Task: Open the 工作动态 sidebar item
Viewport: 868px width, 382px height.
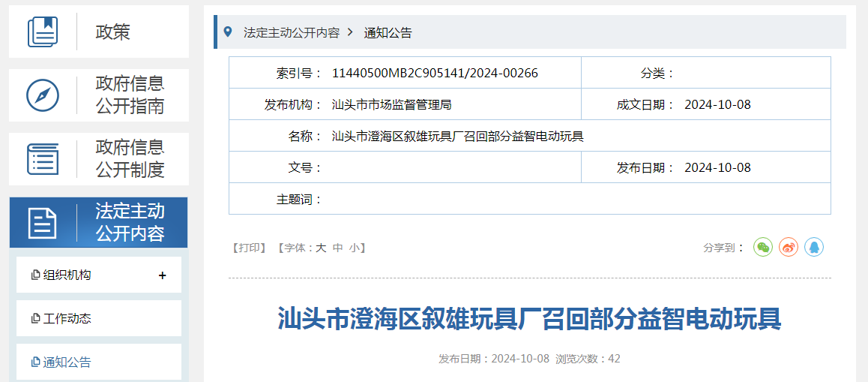Action: 67,319
